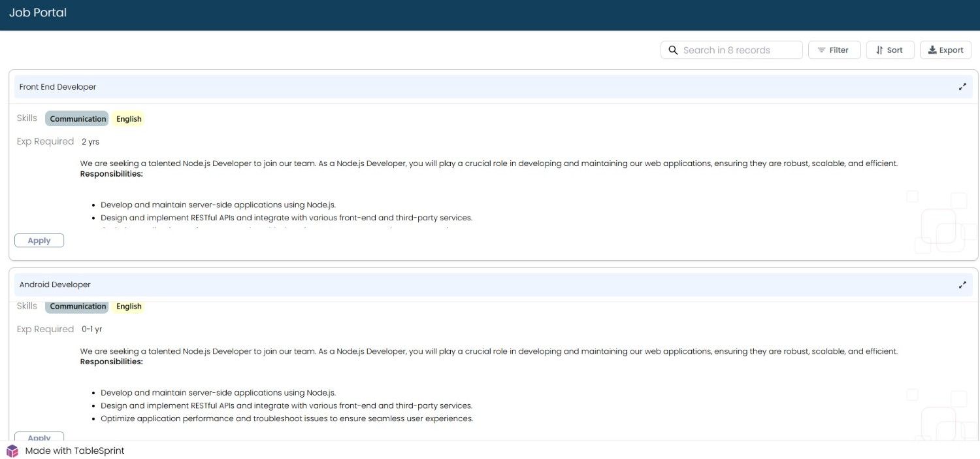
Task: Select Communication skill tag on Android Developer
Action: coord(77,307)
